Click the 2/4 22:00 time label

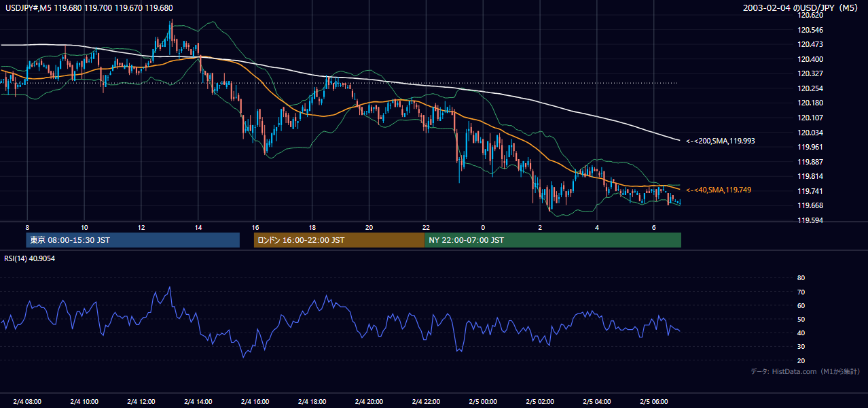426,401
